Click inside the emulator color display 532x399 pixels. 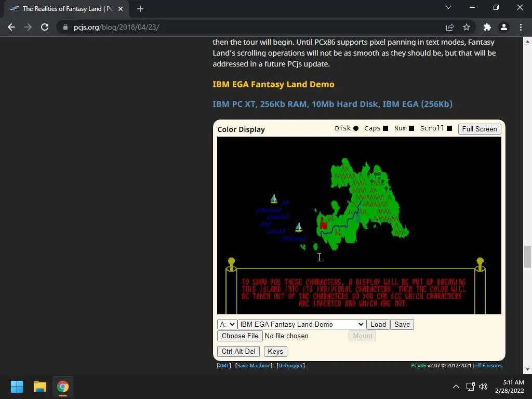359,225
